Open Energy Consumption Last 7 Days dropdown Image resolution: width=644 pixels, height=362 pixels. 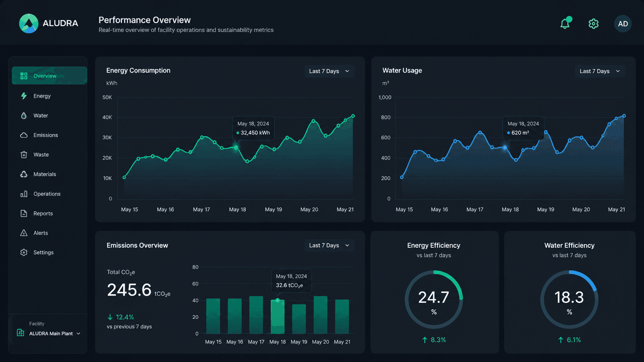point(329,71)
